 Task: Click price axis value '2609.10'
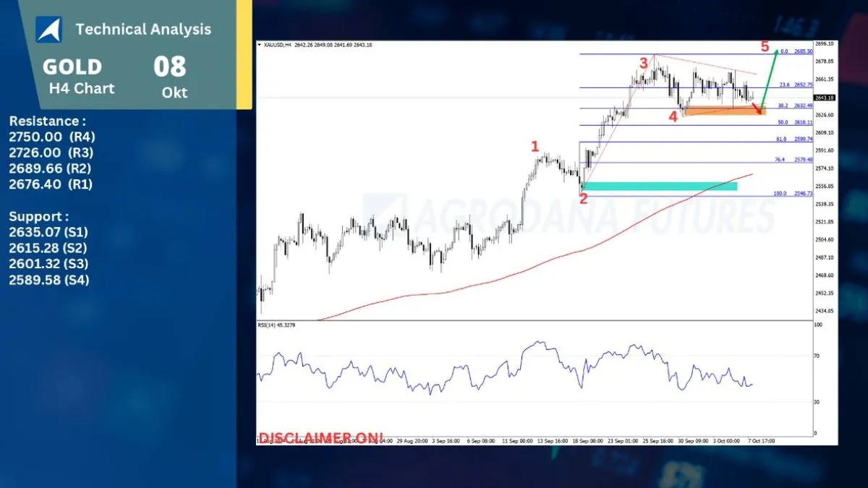[825, 133]
